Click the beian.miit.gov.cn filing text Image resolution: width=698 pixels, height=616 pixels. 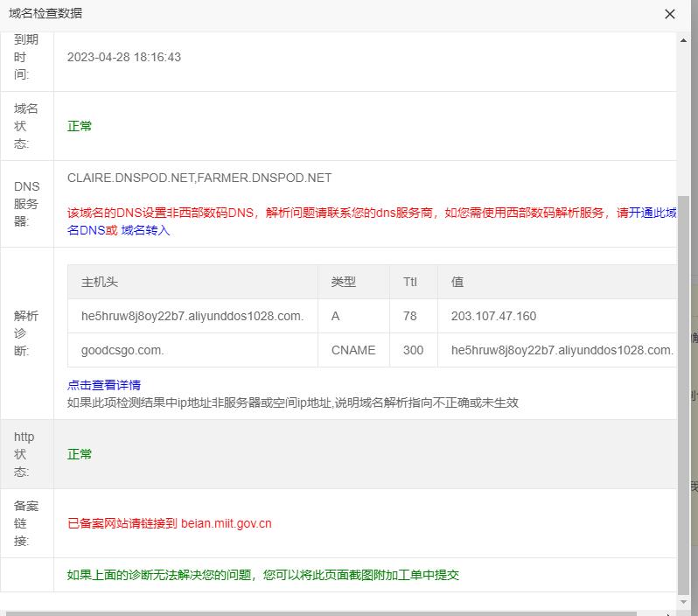tap(226, 523)
